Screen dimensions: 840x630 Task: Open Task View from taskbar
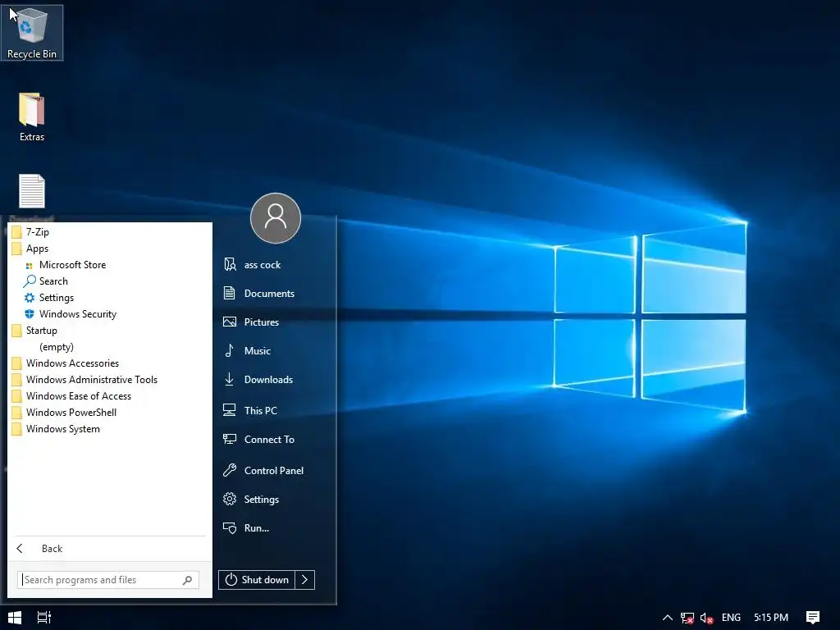coord(44,618)
